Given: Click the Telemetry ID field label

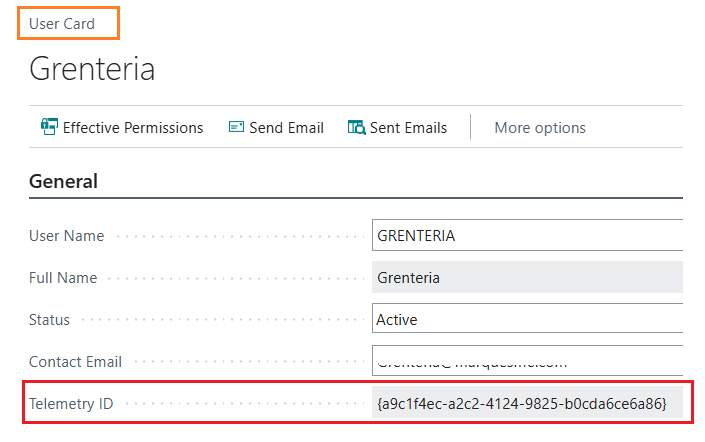Looking at the screenshot, I should [74, 404].
